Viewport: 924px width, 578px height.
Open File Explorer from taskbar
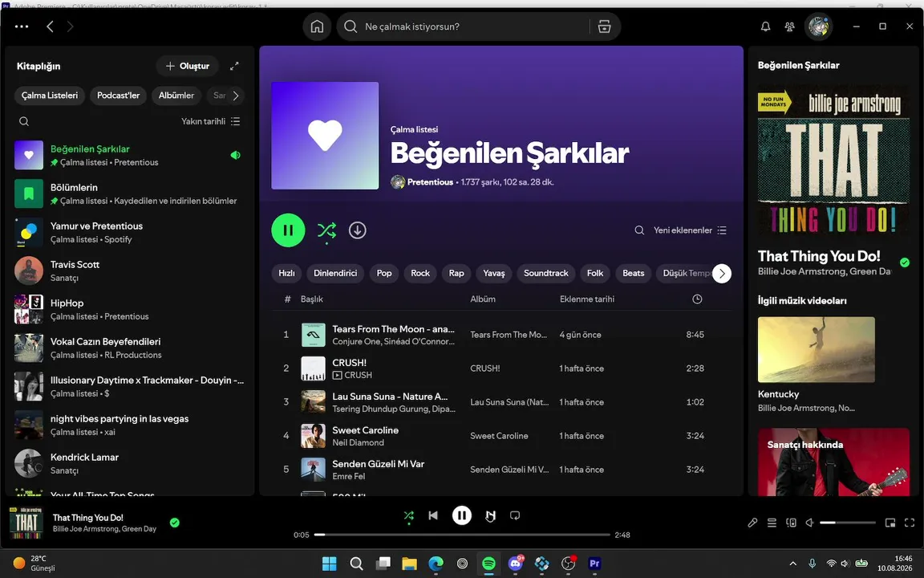(409, 564)
